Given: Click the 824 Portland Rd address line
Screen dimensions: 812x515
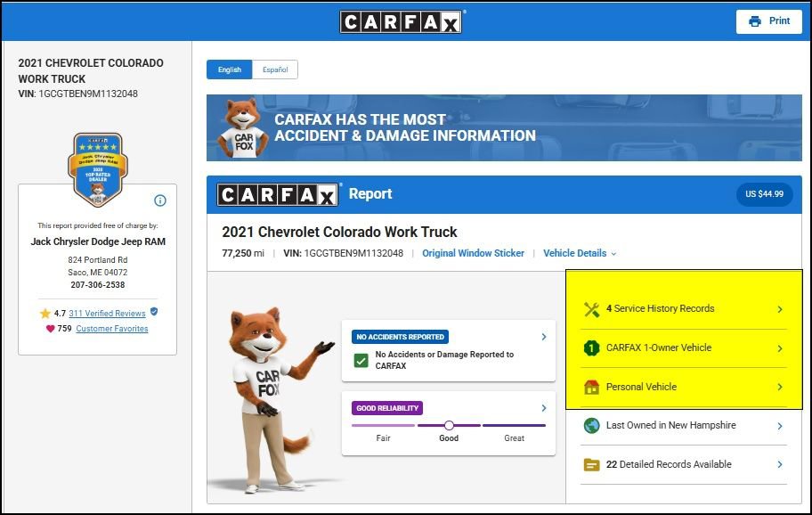Looking at the screenshot, I should 98,260.
